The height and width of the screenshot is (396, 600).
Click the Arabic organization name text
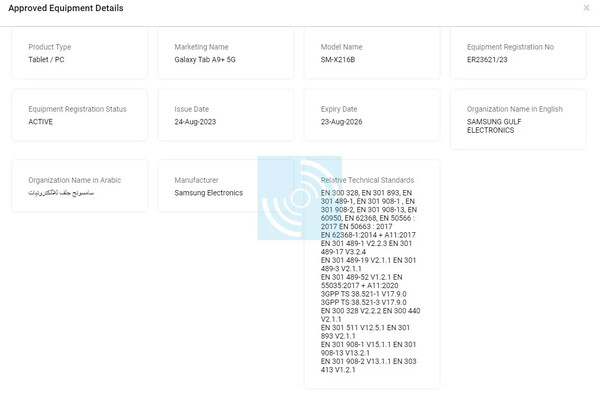61,193
